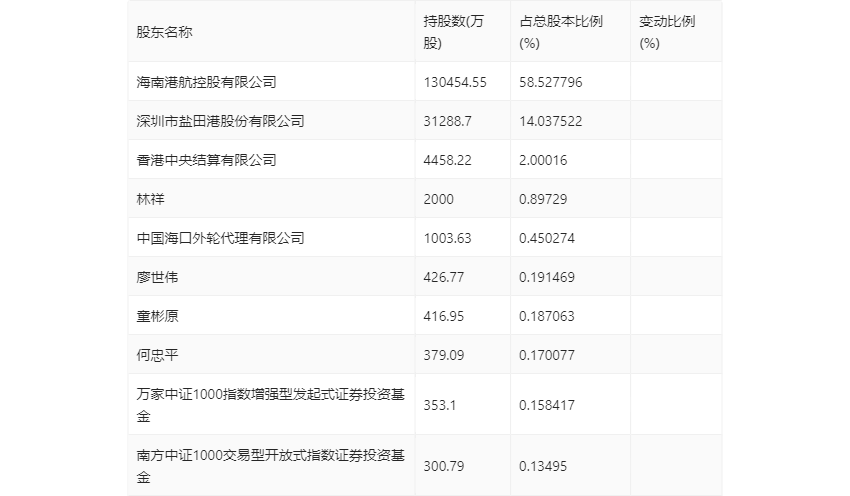Select the percentage 58.527796
Viewport: 850px width, 496px height.
[550, 82]
